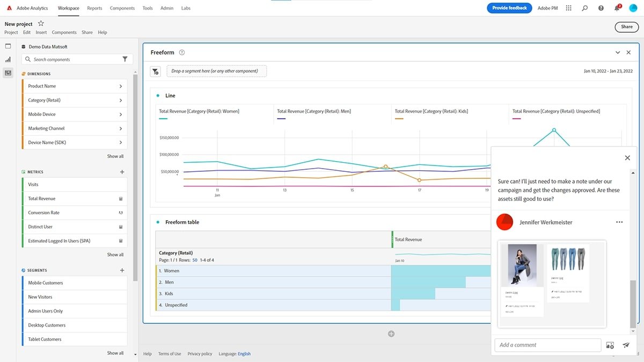Screen dimensions: 644x362
Task: Expand the Product Name dimension chevron
Action: coord(120,86)
